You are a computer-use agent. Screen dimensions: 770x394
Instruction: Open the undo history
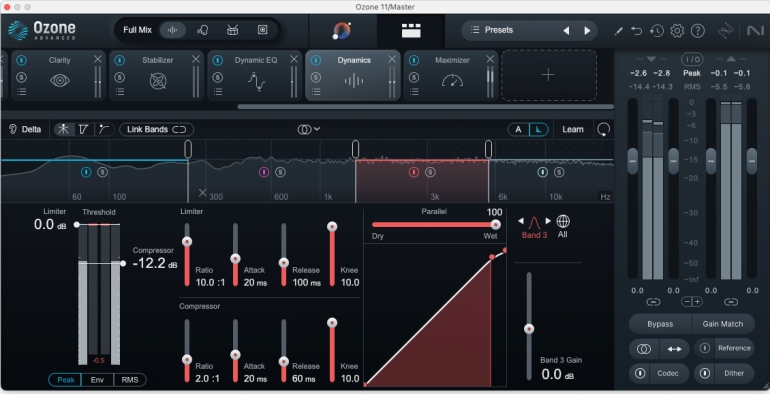[x=657, y=31]
